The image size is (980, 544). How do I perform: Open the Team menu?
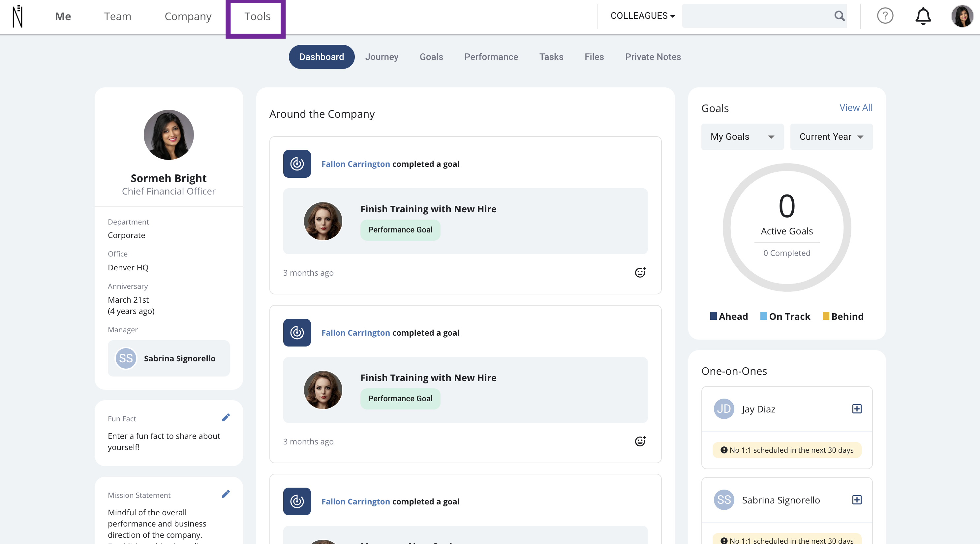pyautogui.click(x=118, y=16)
